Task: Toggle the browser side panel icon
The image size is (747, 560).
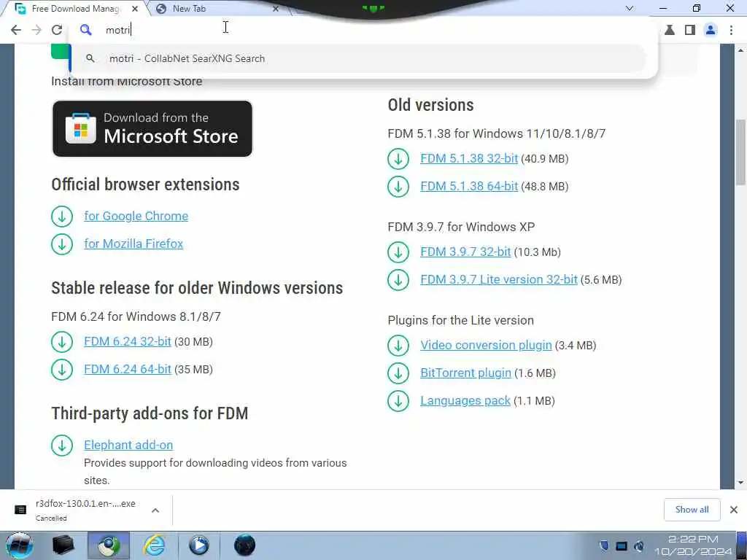Action: coord(689,30)
